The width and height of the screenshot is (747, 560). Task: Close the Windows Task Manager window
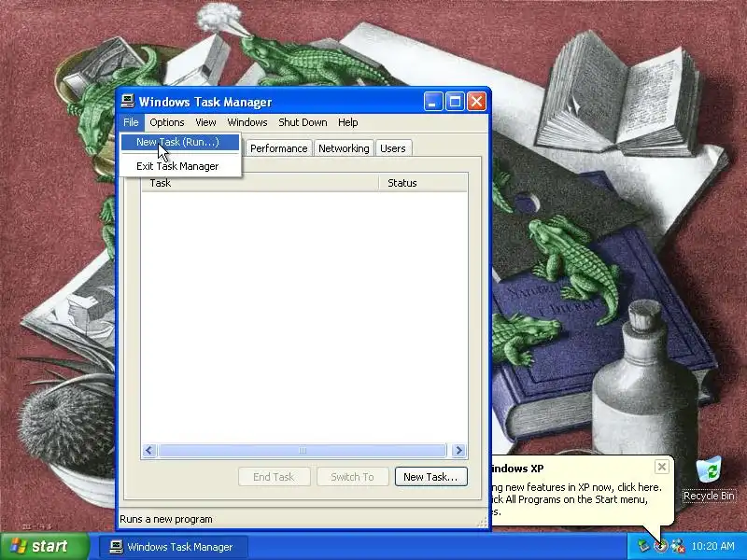476,102
